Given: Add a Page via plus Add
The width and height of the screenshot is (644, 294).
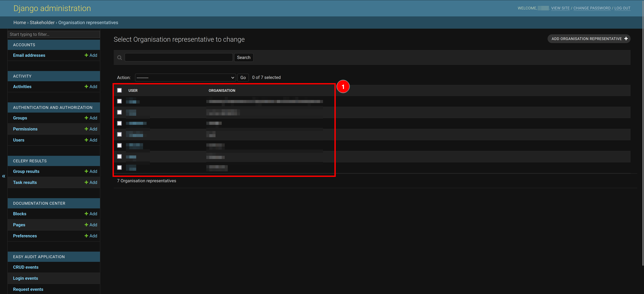Looking at the screenshot, I should click(91, 225).
